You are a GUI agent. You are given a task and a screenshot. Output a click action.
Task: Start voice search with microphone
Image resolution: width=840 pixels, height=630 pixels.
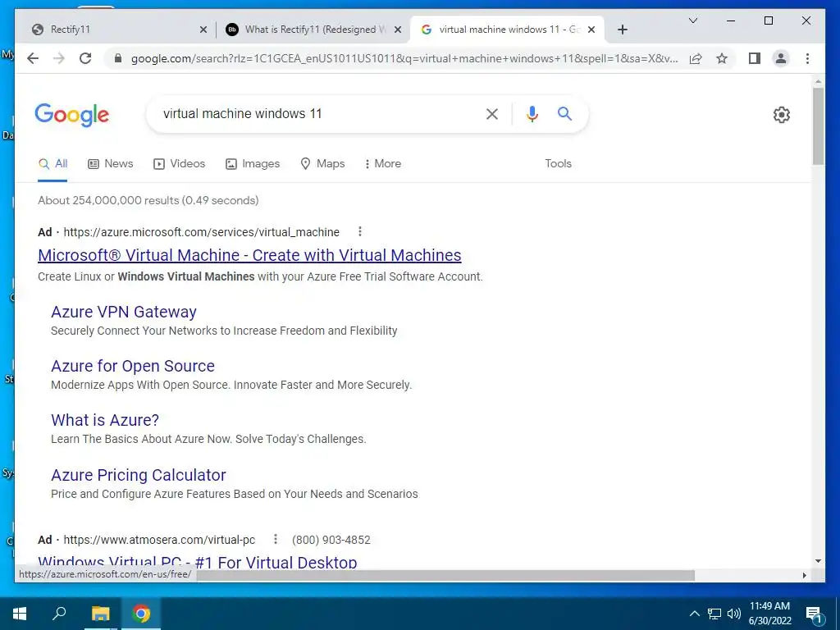pos(532,113)
